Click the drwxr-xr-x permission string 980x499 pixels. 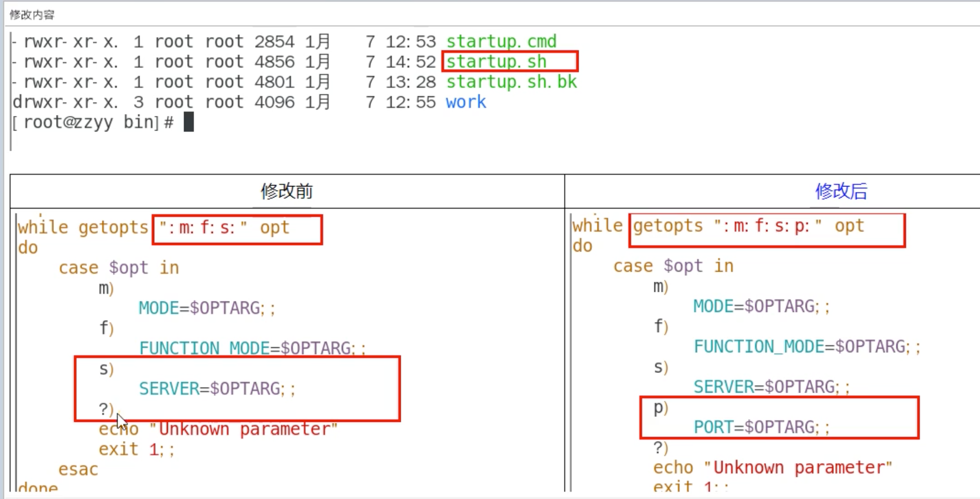click(66, 102)
